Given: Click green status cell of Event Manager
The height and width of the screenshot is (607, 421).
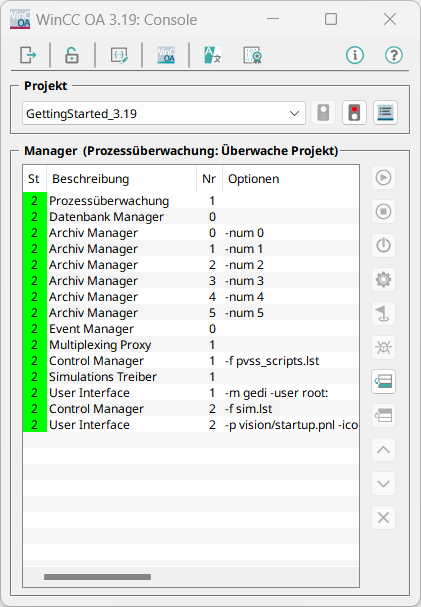Looking at the screenshot, I should pos(35,329).
